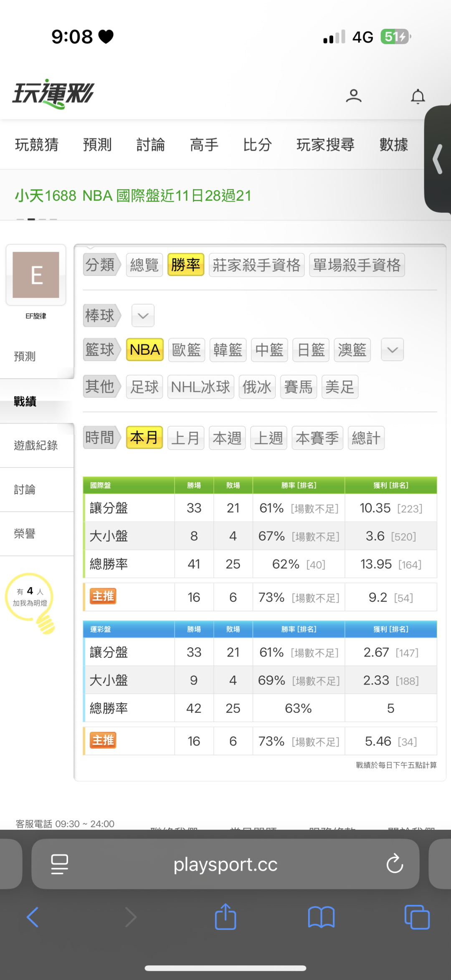Select the 勝率 category filter
Image resolution: width=451 pixels, height=980 pixels.
(x=186, y=265)
